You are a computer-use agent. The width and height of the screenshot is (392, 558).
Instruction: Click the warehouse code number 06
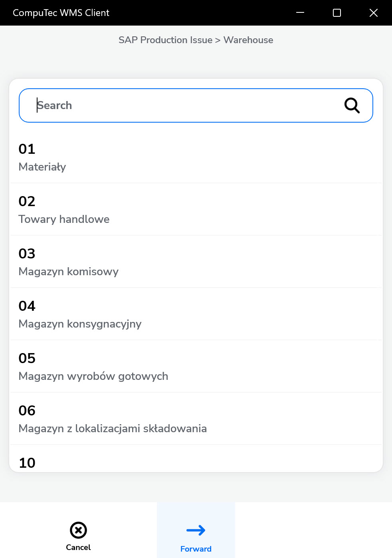27,411
